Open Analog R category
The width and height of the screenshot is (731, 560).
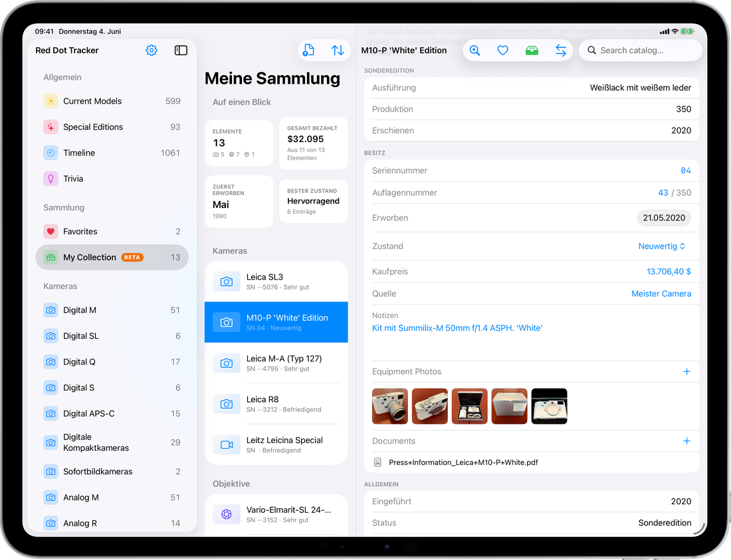(112, 523)
